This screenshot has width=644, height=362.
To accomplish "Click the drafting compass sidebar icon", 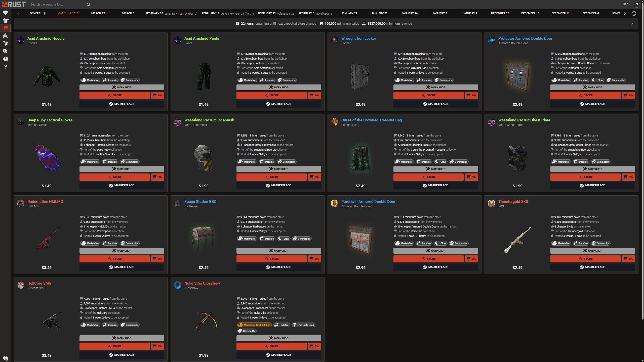I will [x=5, y=36].
